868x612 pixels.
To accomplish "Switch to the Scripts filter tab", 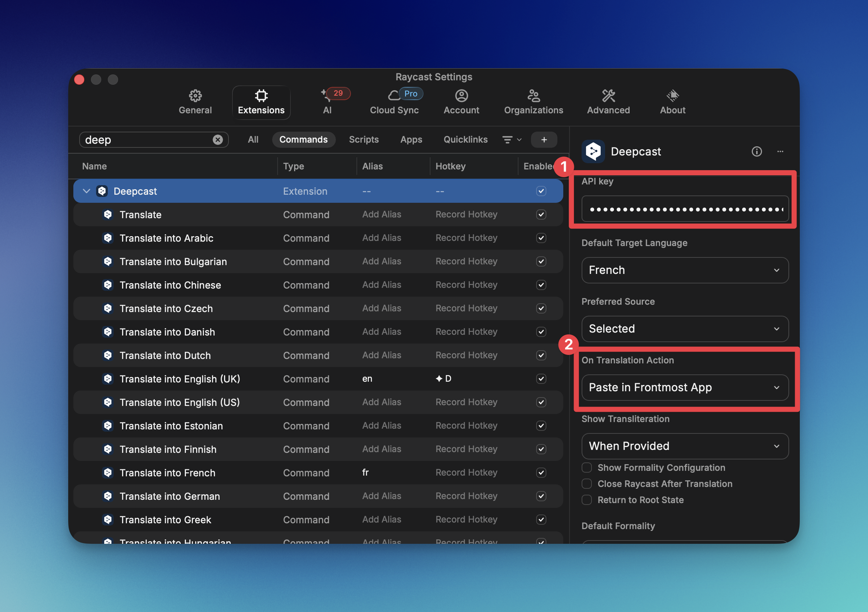I will 363,140.
